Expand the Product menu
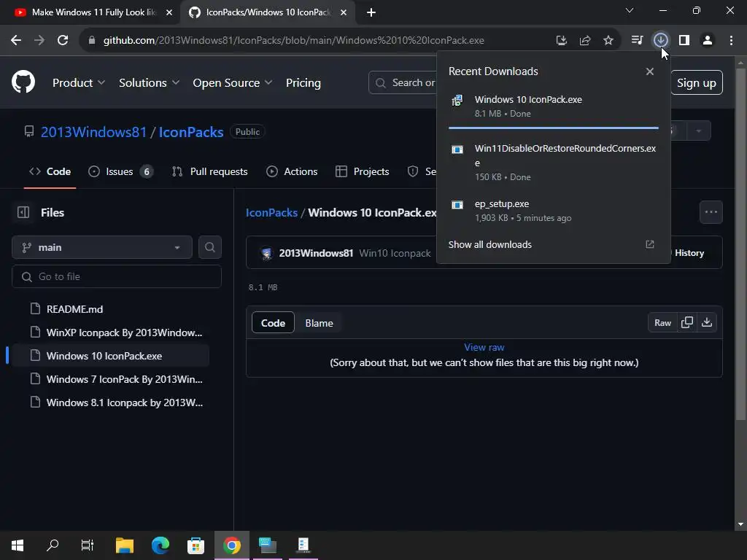Image resolution: width=747 pixels, height=560 pixels. tap(79, 83)
